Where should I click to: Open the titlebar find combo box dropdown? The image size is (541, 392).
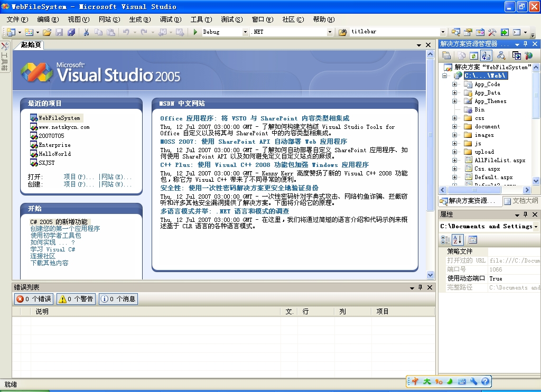point(443,32)
